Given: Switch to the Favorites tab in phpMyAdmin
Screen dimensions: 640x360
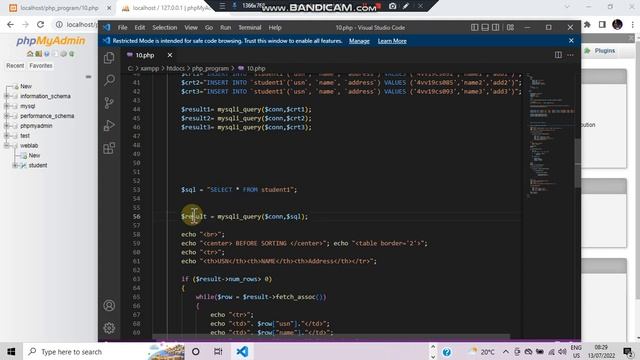Looking at the screenshot, I should (41, 66).
